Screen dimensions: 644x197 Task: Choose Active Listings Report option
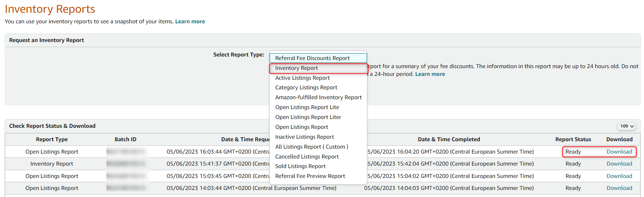tap(302, 78)
